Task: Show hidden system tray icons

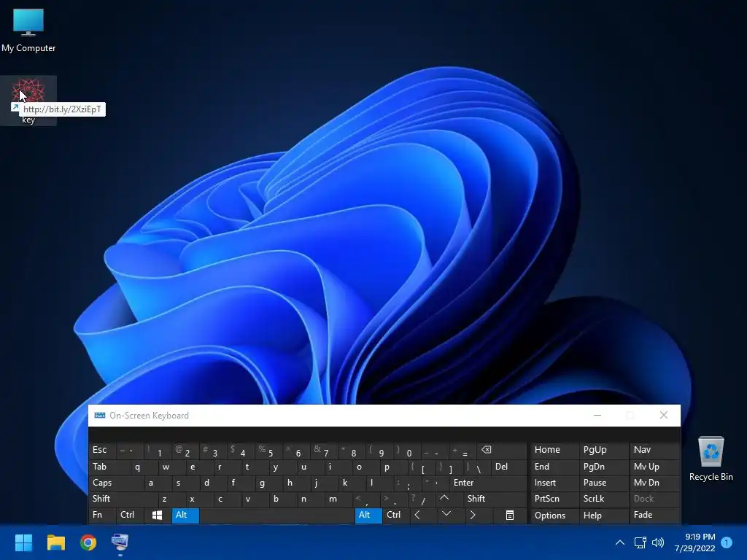Action: point(620,542)
